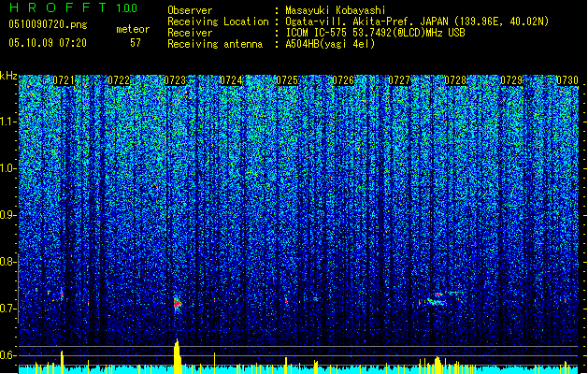
Task: Click the strong meteor echo near 0723
Action: point(177,303)
